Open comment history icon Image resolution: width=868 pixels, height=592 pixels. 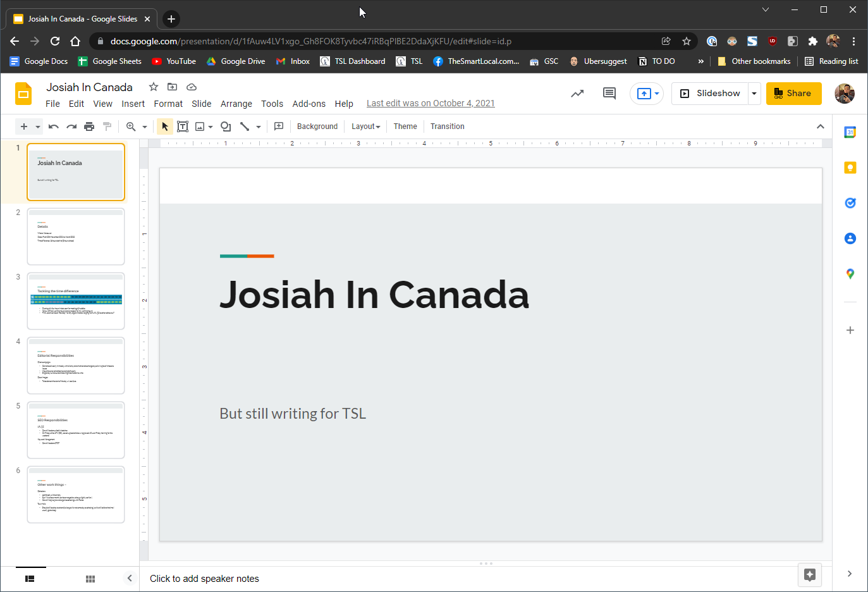[609, 94]
